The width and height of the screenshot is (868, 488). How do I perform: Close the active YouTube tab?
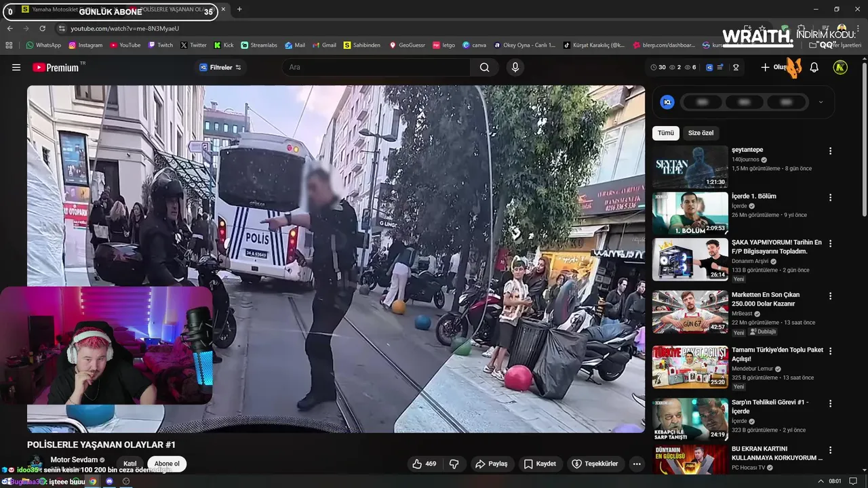pyautogui.click(x=224, y=9)
